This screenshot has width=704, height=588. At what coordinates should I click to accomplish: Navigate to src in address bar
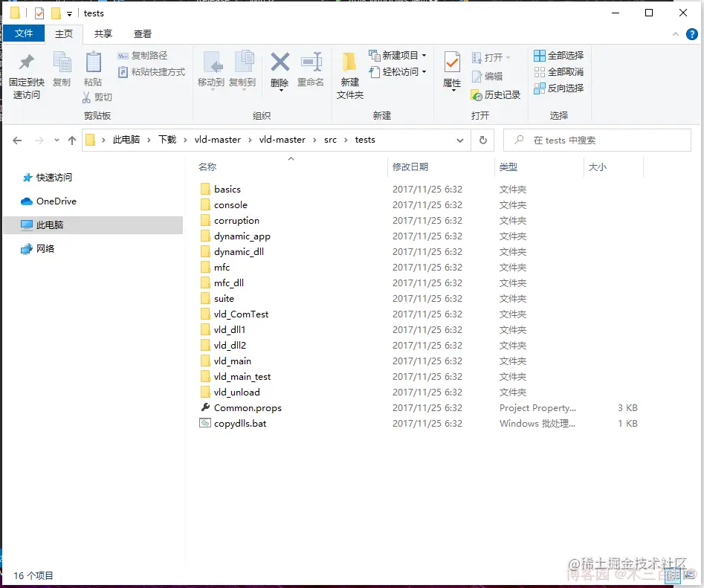coord(330,140)
